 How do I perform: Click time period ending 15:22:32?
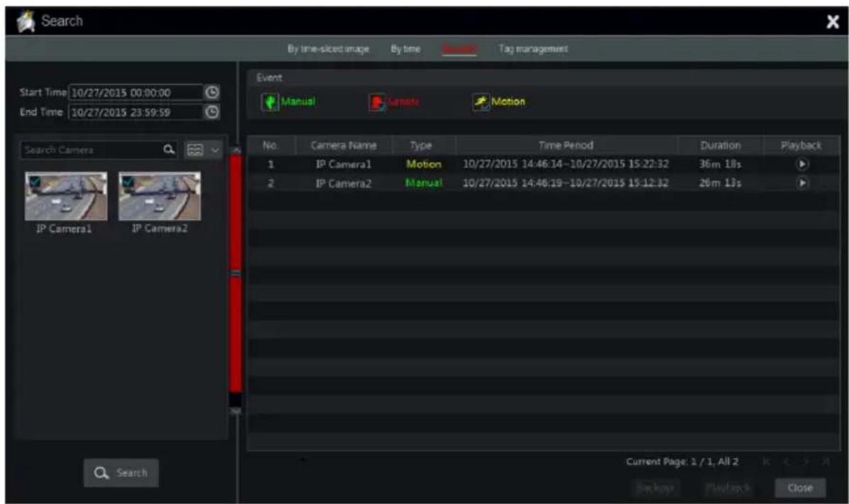(x=566, y=164)
